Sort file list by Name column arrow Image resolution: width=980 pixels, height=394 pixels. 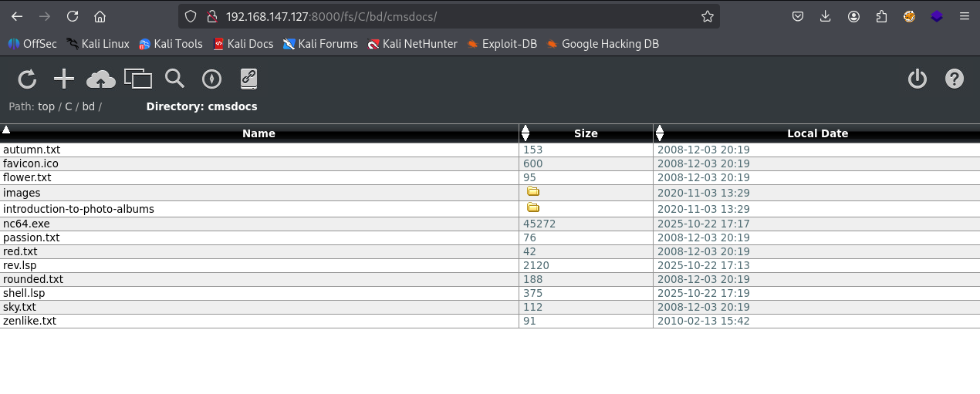(6, 130)
